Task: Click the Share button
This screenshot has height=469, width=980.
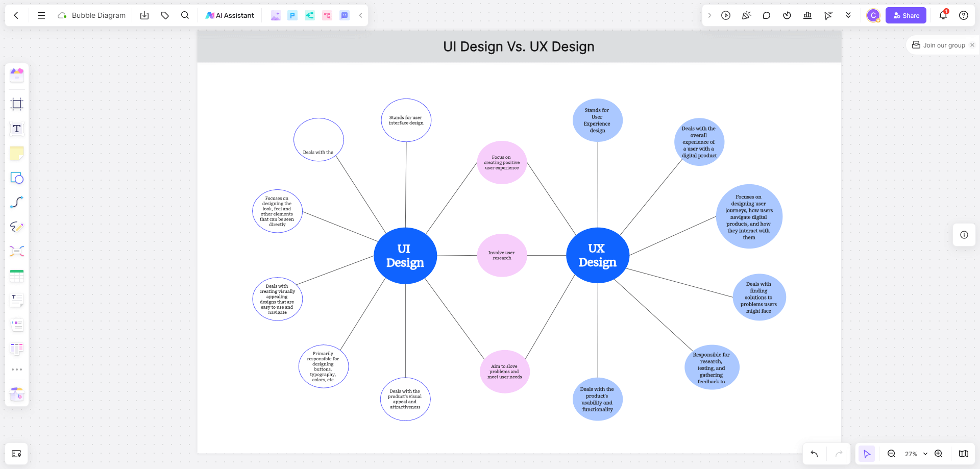Action: click(905, 15)
